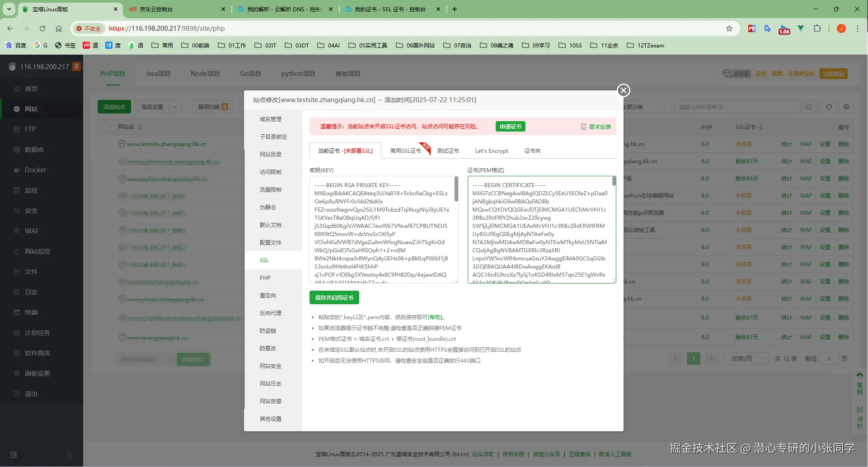
Task: Check the select-all checkbox in the 网站名 header
Action: coord(106,127)
